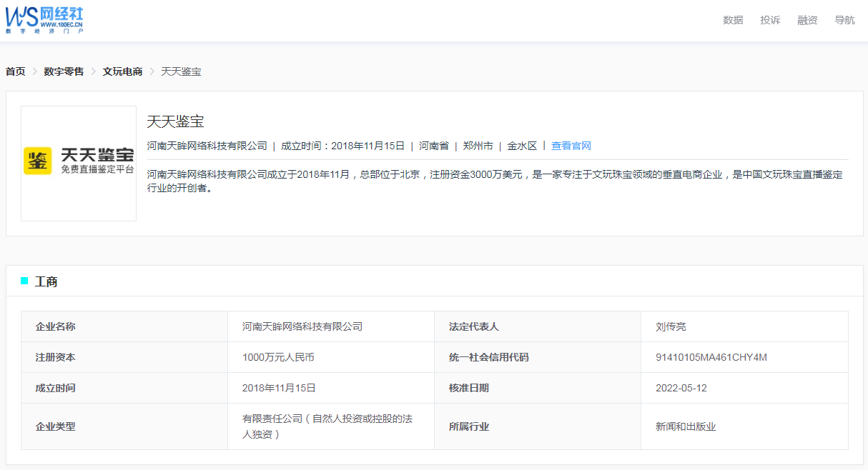The width and height of the screenshot is (868, 470).
Task: Open the 数据 navigation menu
Action: (733, 20)
